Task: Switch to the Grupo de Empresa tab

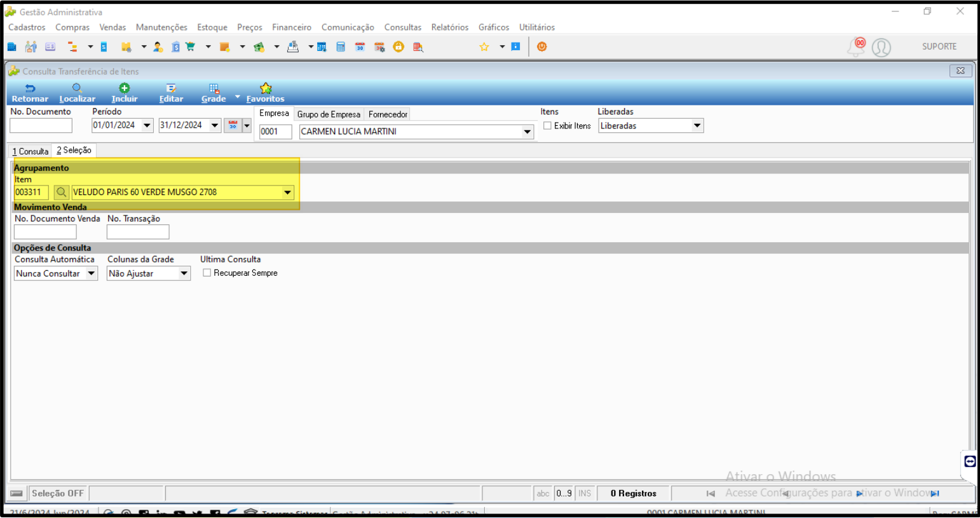Action: point(329,114)
